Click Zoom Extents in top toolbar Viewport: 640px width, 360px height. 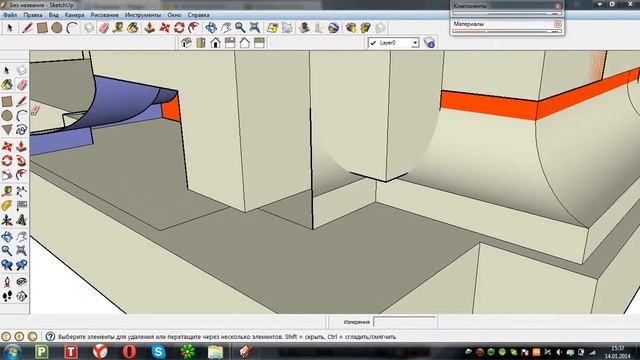[x=255, y=28]
